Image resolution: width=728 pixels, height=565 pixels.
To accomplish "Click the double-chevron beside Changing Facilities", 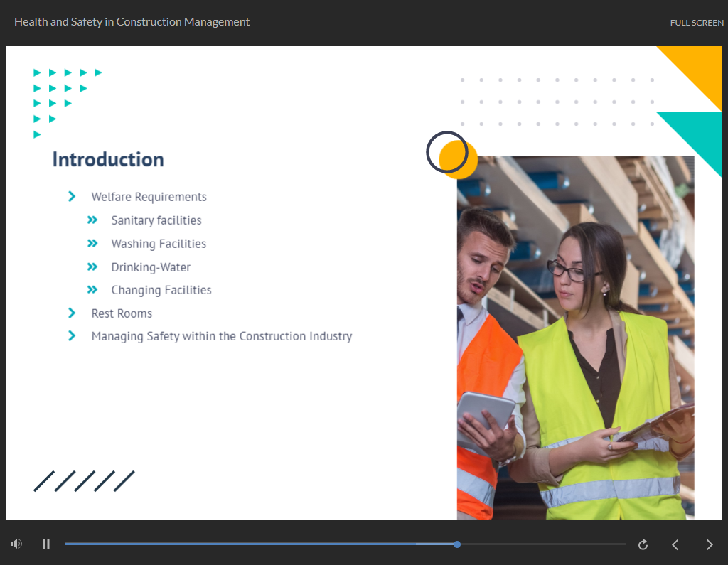I will click(x=92, y=290).
